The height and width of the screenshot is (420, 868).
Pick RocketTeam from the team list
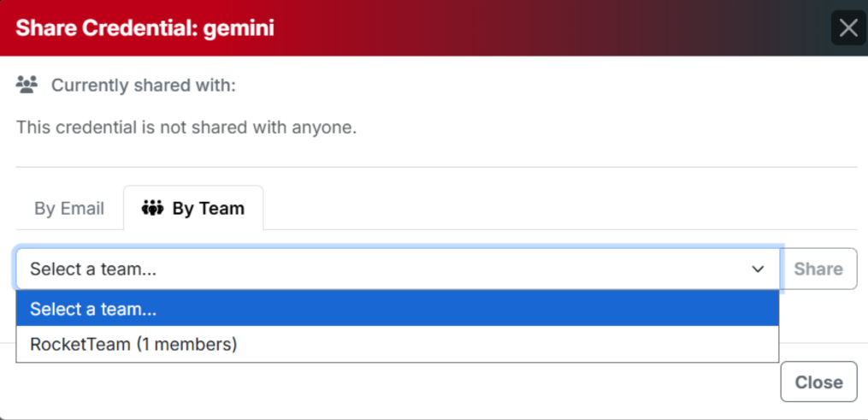pos(80,345)
